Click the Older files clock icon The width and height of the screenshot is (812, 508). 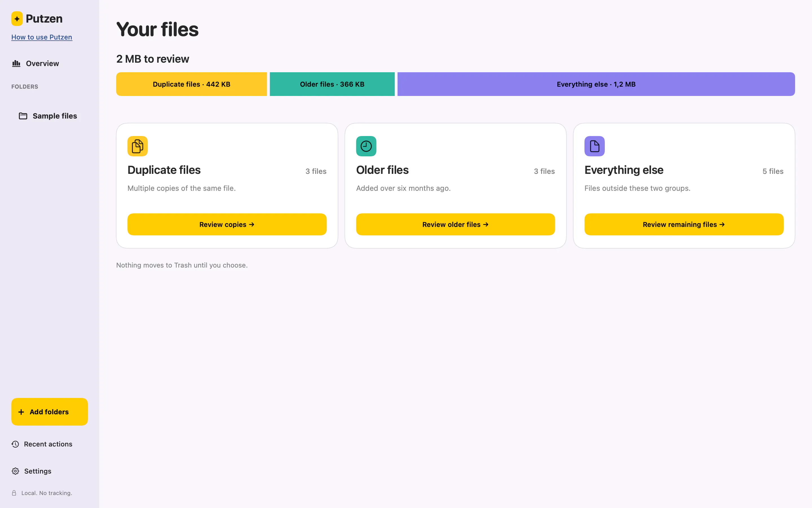tap(366, 146)
